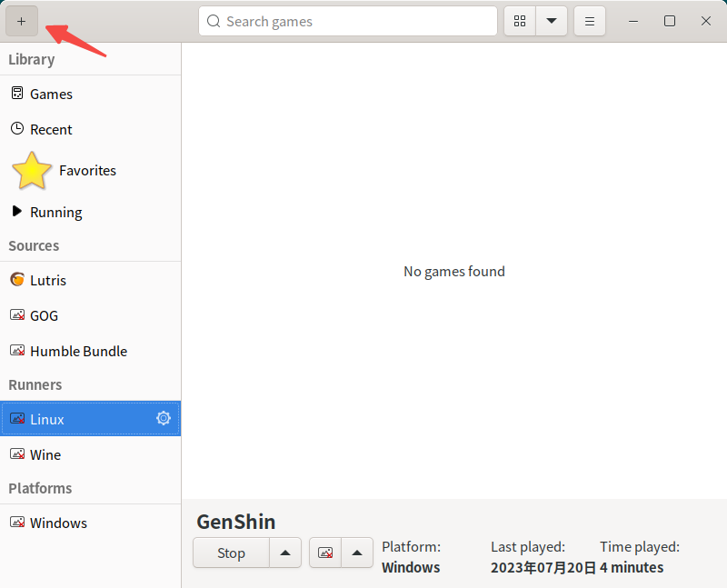Click the Recent clock icon
Image resolution: width=727 pixels, height=588 pixels.
pyautogui.click(x=17, y=128)
